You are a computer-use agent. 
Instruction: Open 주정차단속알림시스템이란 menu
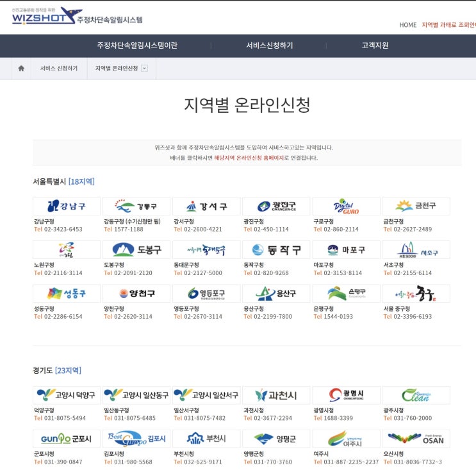point(137,46)
